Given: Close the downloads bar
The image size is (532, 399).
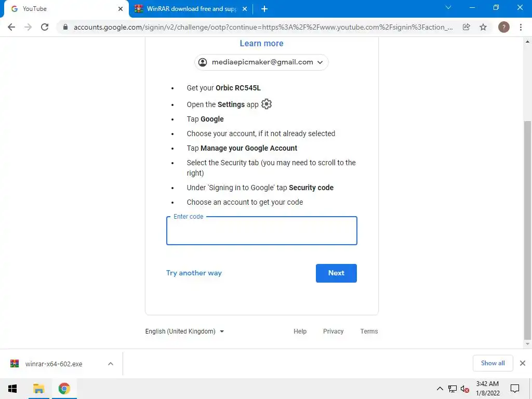Looking at the screenshot, I should [x=523, y=363].
